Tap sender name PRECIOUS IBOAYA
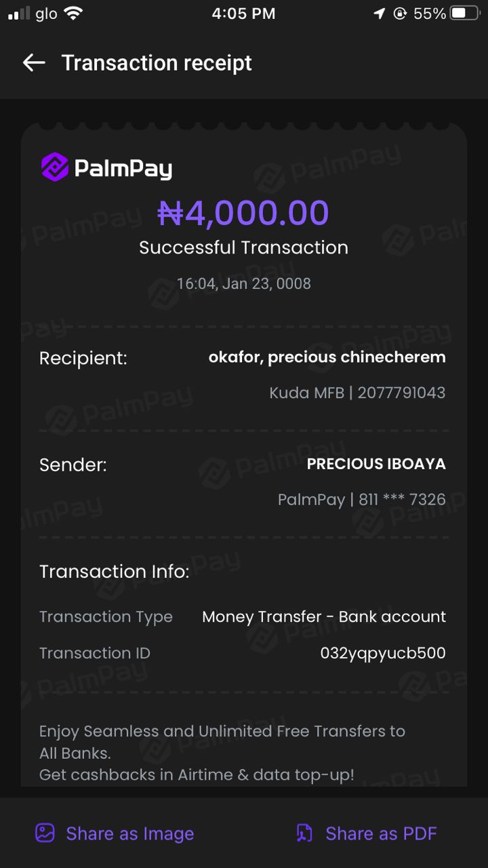This screenshot has width=488, height=868. [x=376, y=464]
